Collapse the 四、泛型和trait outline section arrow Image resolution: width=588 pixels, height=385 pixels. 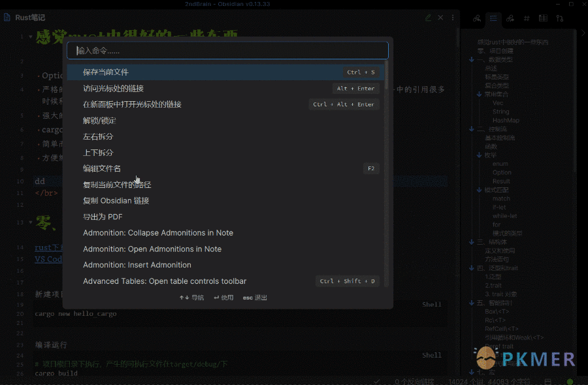tap(472, 268)
